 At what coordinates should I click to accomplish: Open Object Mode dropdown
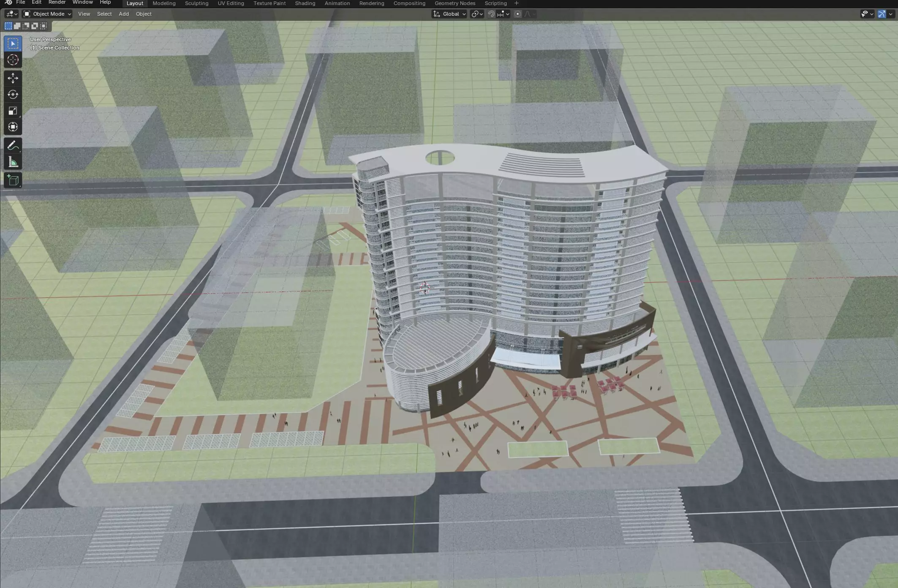click(x=47, y=14)
